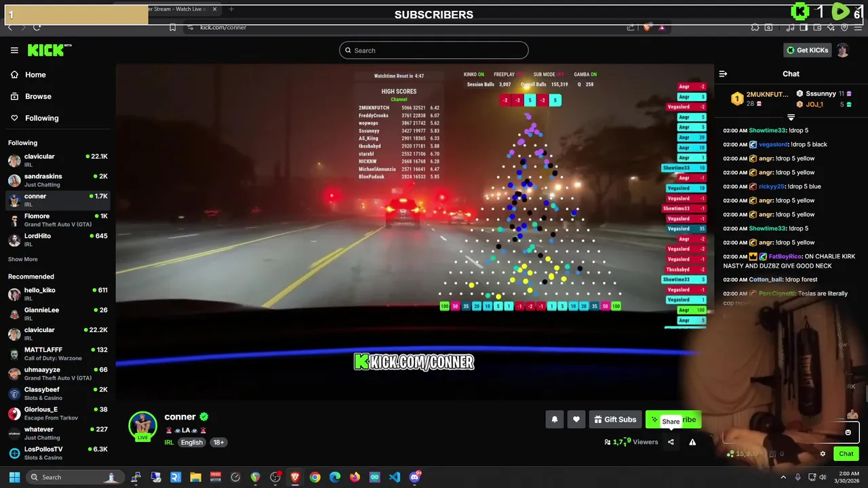
Task: Click the browser bookmark icon
Action: pyautogui.click(x=172, y=27)
